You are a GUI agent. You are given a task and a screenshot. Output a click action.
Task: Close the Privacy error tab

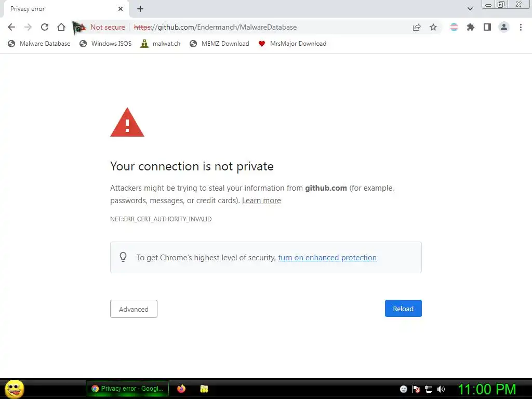point(121,9)
